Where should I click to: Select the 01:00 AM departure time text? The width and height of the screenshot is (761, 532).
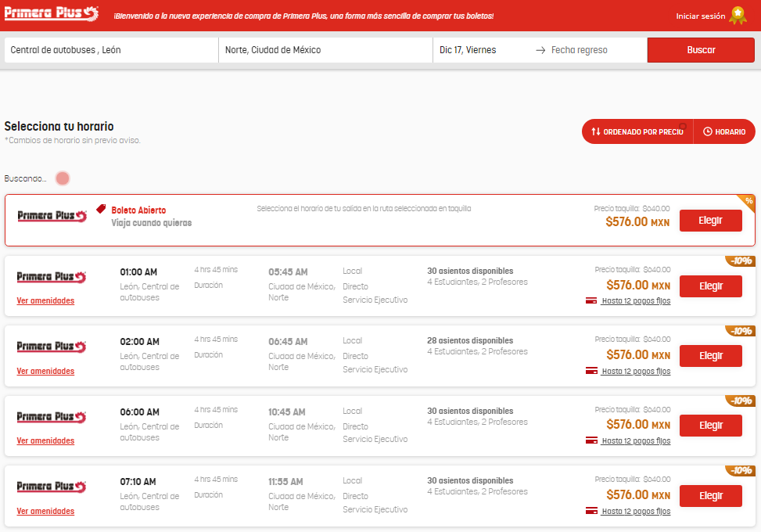click(138, 272)
